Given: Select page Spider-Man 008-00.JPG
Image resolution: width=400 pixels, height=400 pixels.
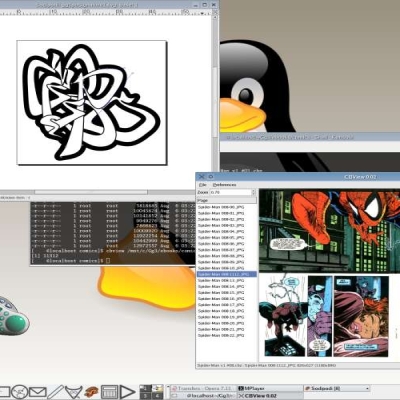Looking at the screenshot, I should 227,207.
